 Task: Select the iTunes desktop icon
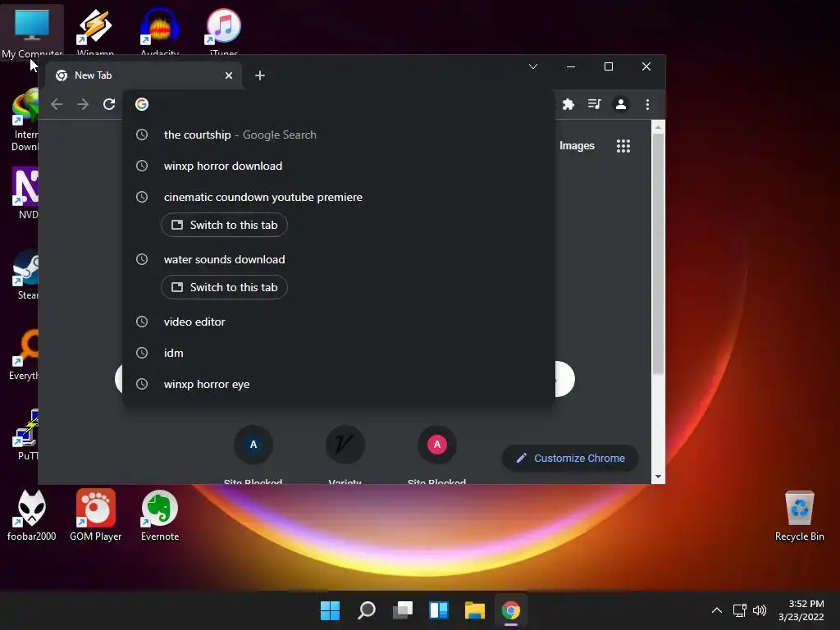tap(224, 32)
